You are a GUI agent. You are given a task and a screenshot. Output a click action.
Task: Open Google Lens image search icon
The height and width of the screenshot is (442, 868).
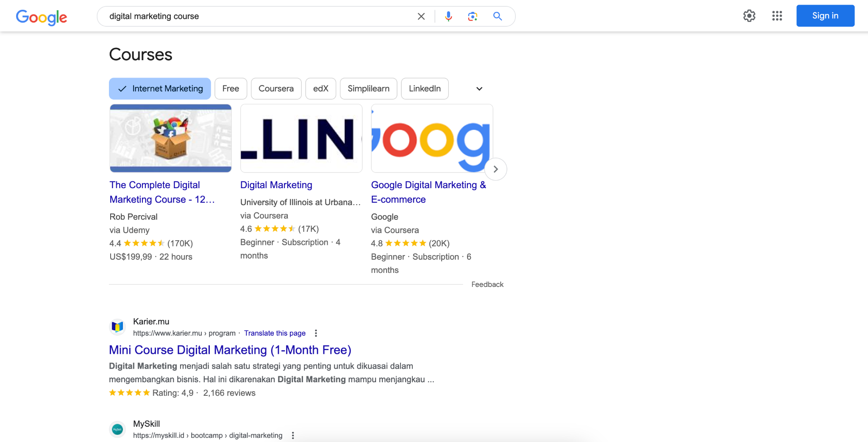click(x=473, y=17)
